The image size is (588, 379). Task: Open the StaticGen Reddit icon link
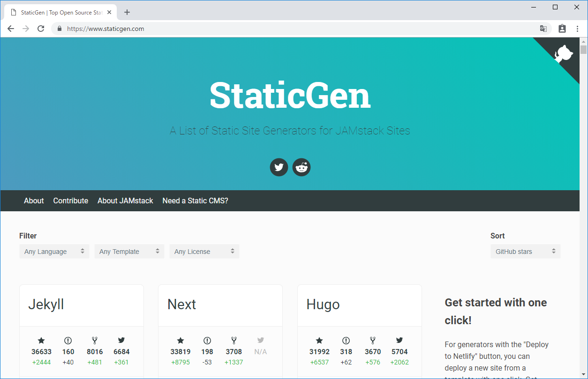click(302, 167)
